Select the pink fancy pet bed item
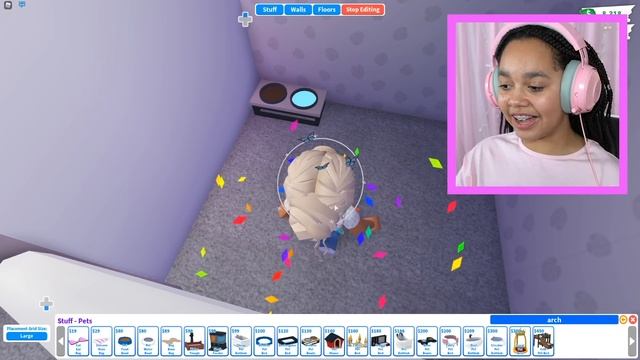 click(x=450, y=341)
